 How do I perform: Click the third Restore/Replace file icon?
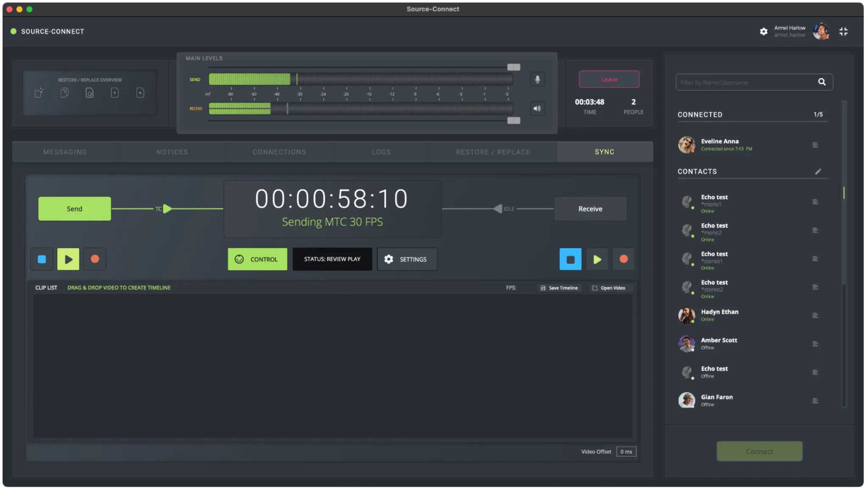89,92
